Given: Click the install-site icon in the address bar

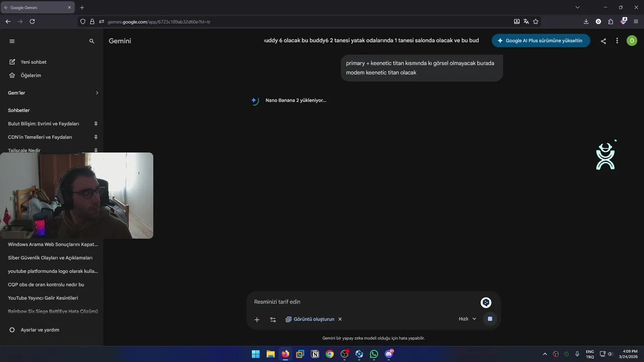Looking at the screenshot, I should click(517, 22).
